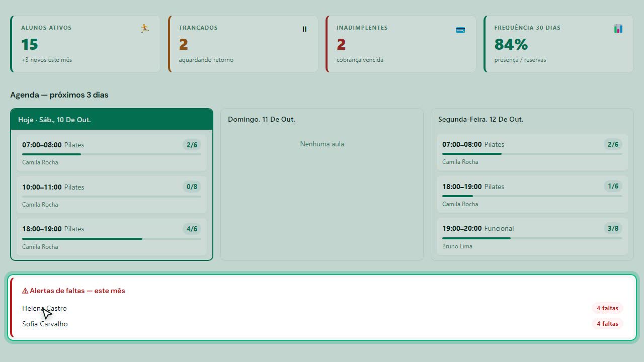Select today's 18:00–19:00 Pilates class
The width and height of the screenshot is (644, 362).
(112, 237)
